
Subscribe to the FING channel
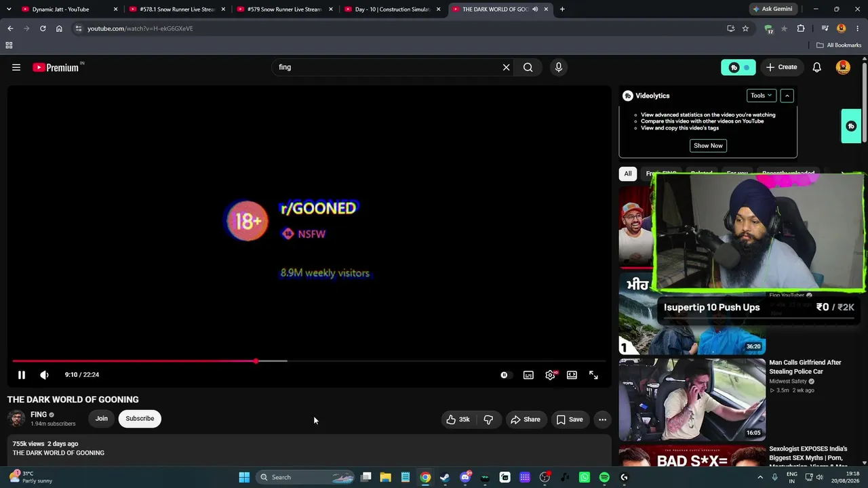pos(140,418)
